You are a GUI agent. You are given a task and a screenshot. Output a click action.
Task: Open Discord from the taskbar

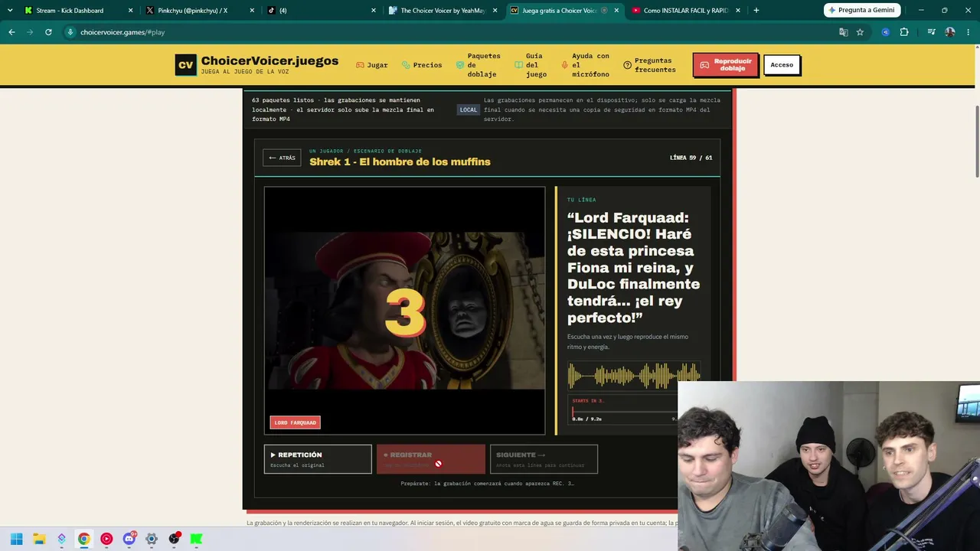[x=129, y=539]
